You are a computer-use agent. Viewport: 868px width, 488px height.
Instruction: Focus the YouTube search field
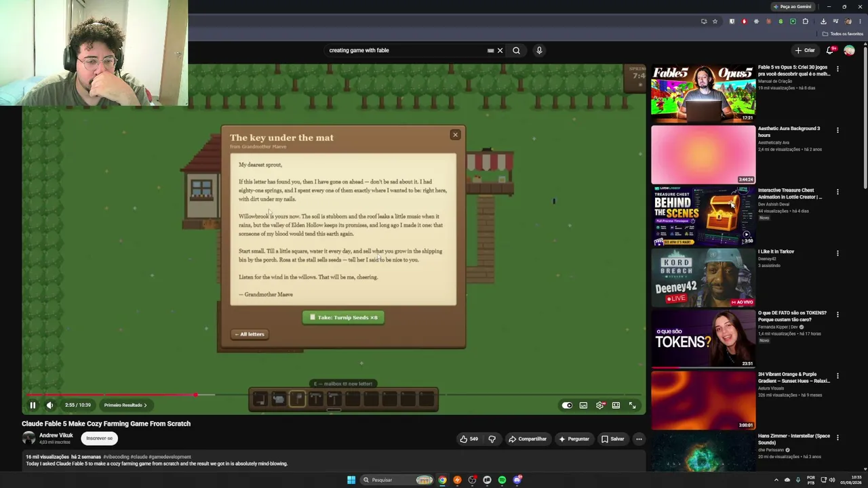click(x=407, y=50)
